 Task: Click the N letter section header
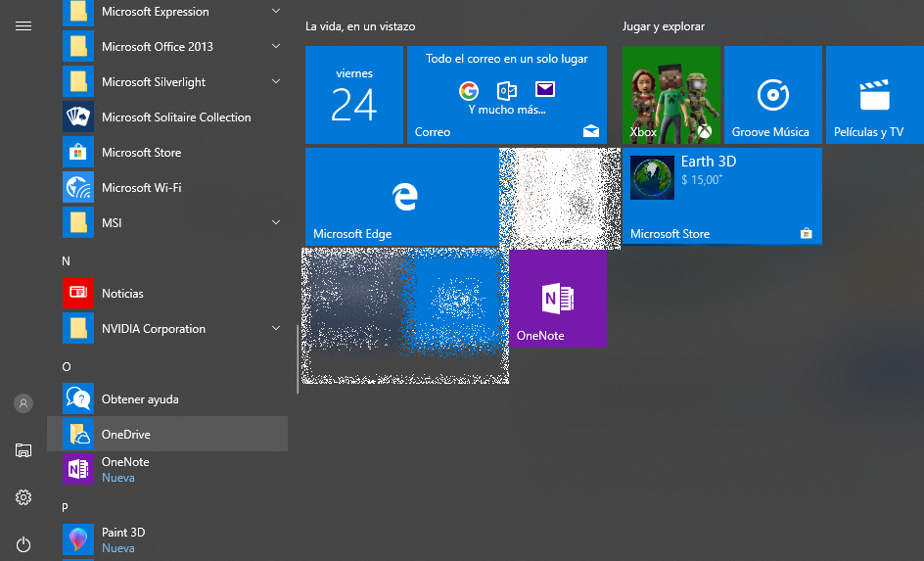[66, 261]
